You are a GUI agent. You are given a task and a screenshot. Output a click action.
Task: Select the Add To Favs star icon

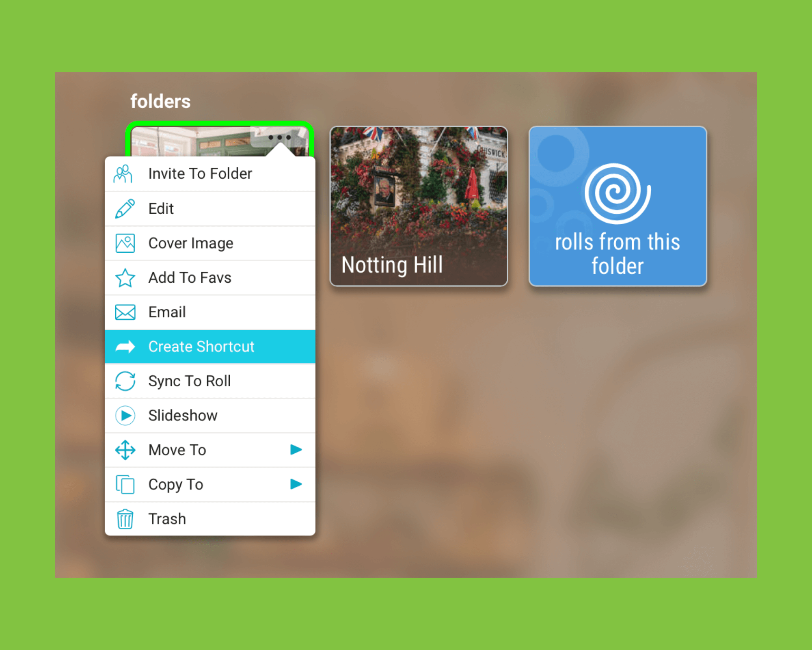click(126, 277)
